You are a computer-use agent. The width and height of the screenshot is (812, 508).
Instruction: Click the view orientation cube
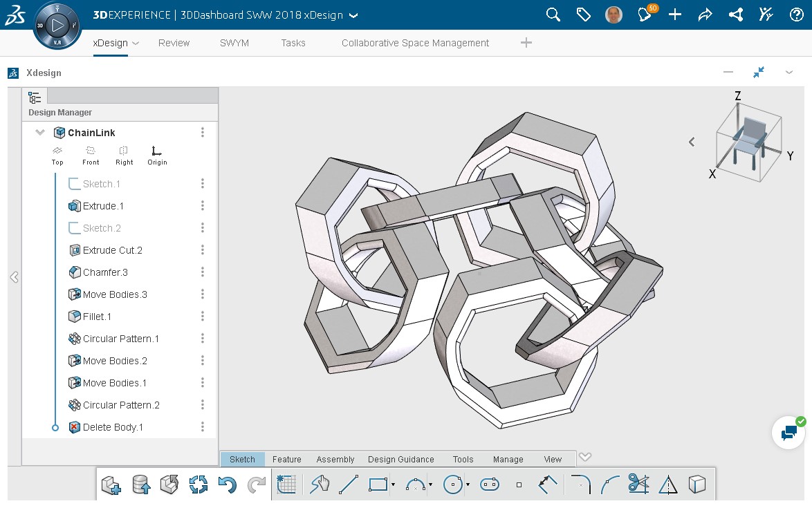(x=749, y=142)
